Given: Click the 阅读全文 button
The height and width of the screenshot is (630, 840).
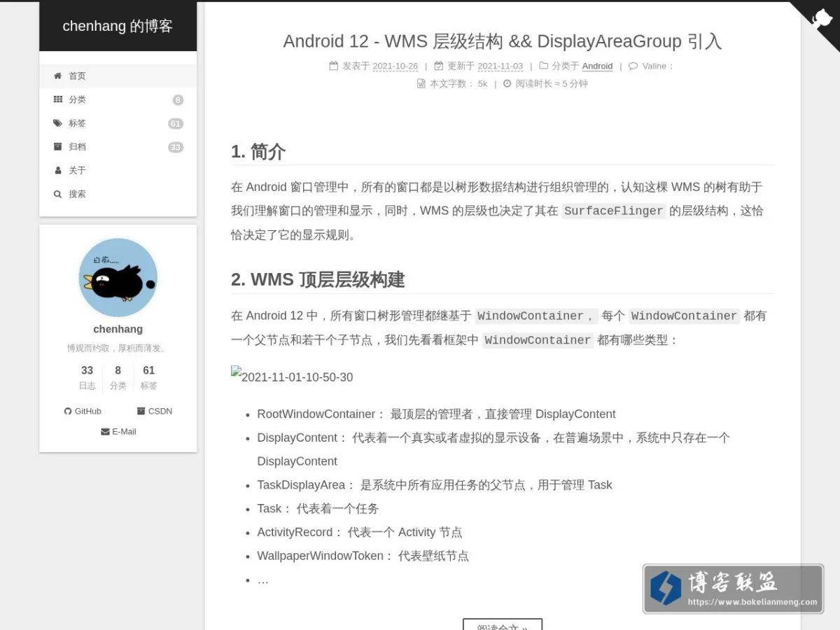Looking at the screenshot, I should pos(503,625).
